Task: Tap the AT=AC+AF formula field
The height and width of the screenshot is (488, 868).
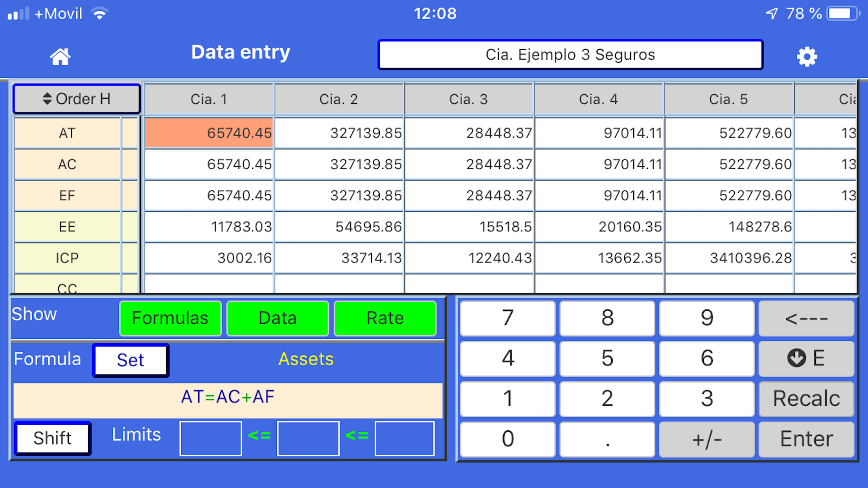Action: 228,400
